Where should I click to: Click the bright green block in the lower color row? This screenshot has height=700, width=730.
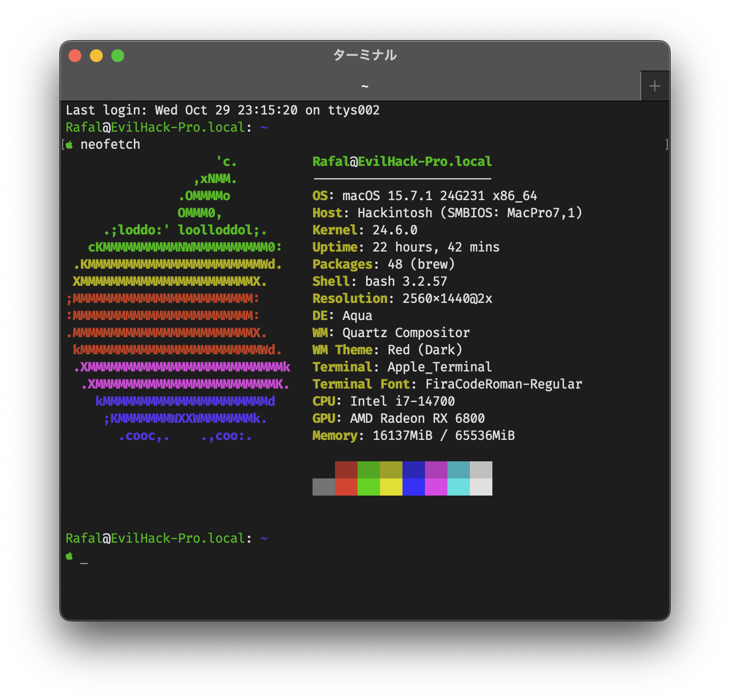click(369, 487)
